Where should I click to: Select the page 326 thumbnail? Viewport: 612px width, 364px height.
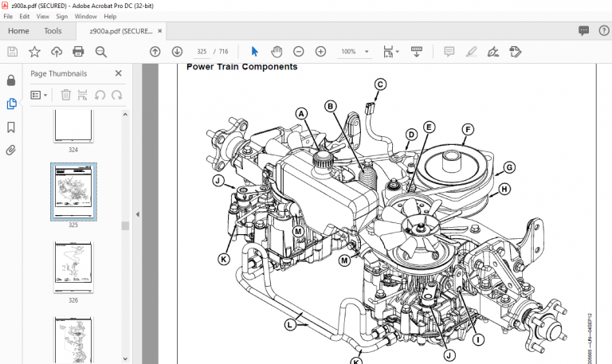click(73, 267)
